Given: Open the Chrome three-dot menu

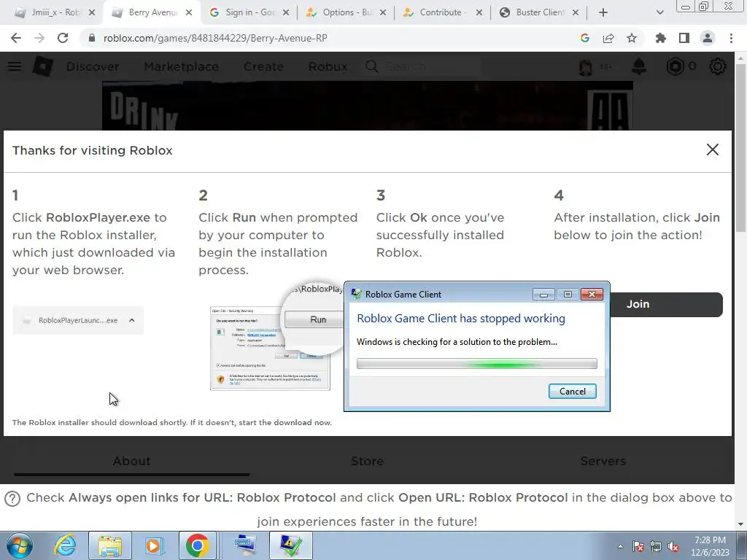Looking at the screenshot, I should (x=731, y=38).
